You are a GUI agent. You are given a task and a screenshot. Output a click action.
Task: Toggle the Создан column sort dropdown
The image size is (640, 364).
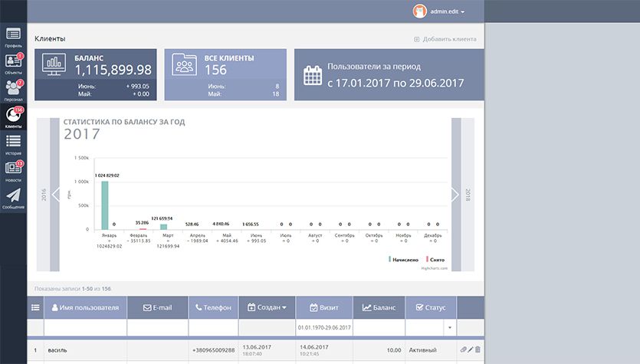(267, 308)
